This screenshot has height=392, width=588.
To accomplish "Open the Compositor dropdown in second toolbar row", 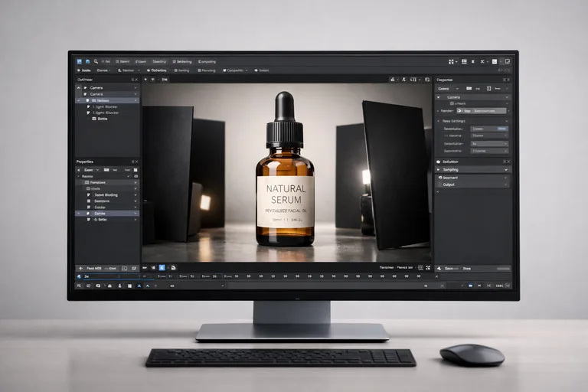I will coord(235,70).
